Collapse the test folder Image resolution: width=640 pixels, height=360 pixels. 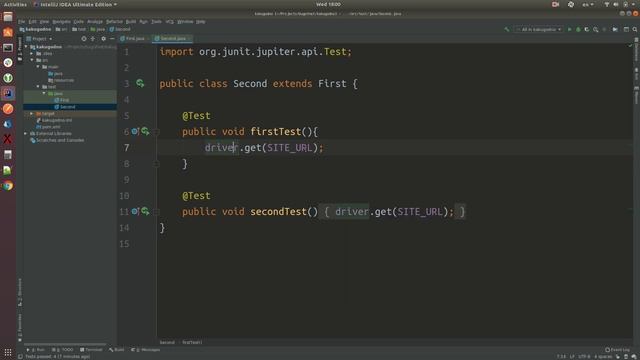38,87
